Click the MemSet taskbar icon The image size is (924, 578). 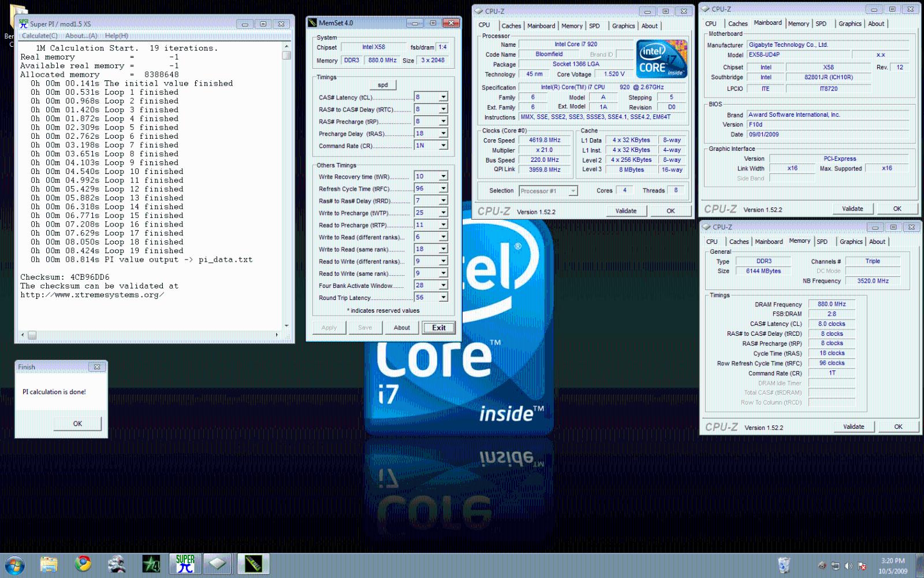click(x=253, y=564)
